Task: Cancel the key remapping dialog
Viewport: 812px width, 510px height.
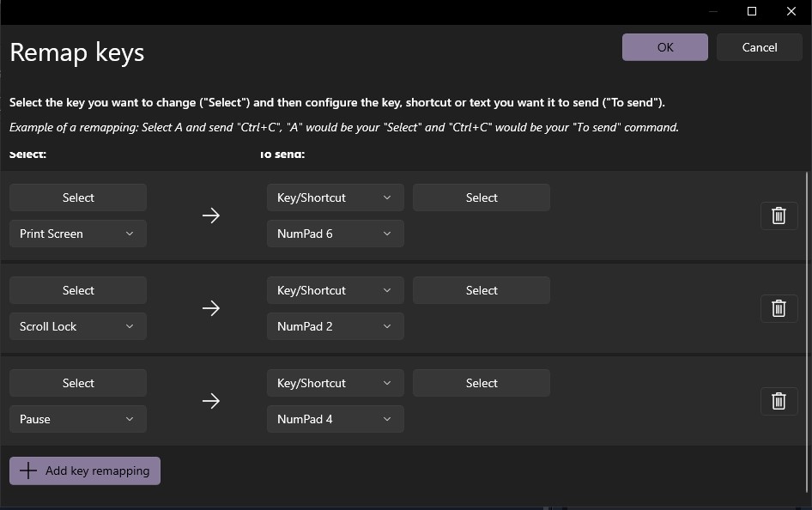Action: pyautogui.click(x=759, y=47)
